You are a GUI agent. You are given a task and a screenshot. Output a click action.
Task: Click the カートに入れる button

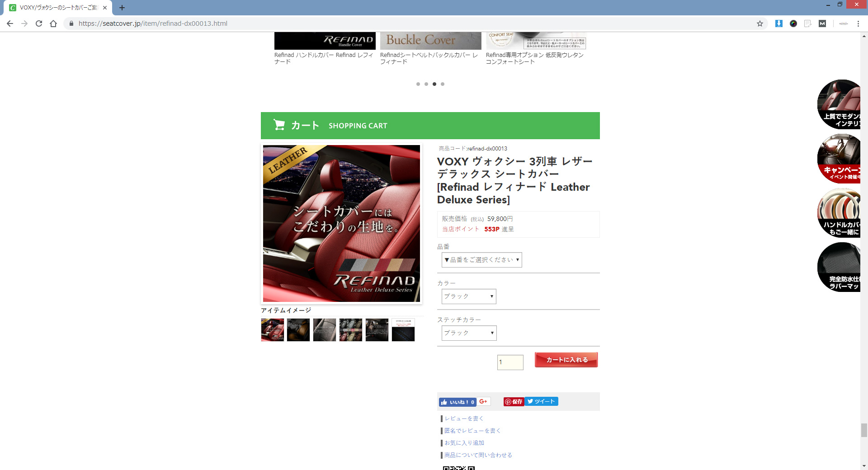(x=566, y=360)
